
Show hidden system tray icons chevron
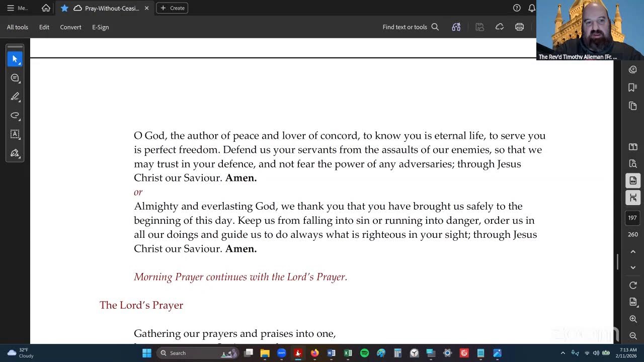pos(562,353)
